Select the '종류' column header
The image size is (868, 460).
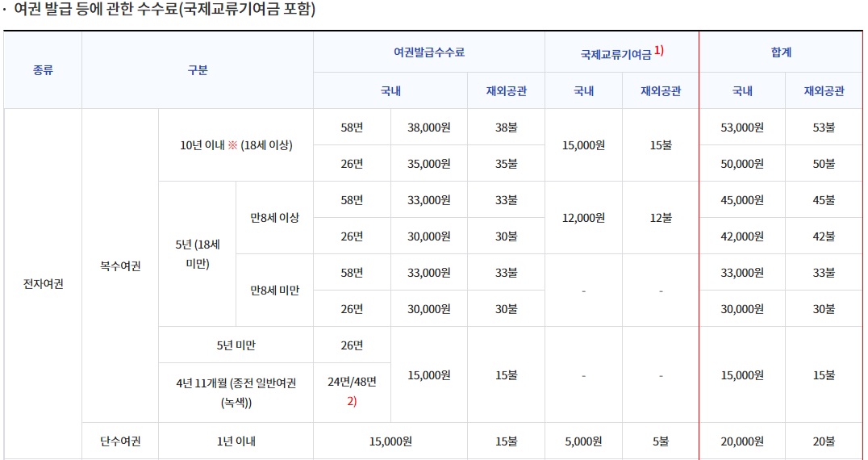point(43,70)
